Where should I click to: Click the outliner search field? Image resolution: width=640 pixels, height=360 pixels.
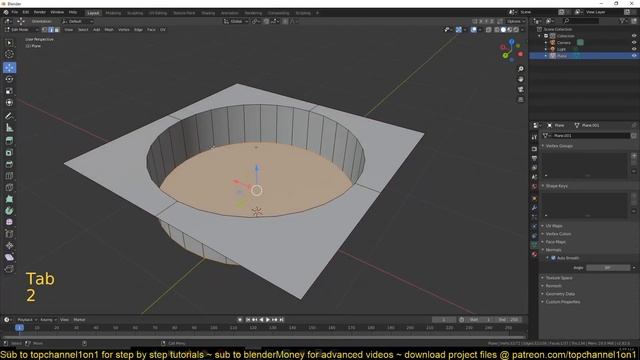[x=581, y=21]
